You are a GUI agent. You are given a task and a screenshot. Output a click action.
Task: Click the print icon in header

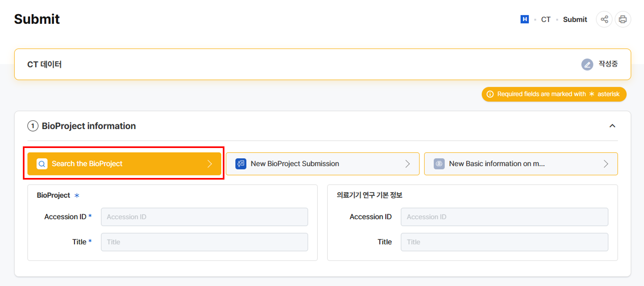pos(623,19)
